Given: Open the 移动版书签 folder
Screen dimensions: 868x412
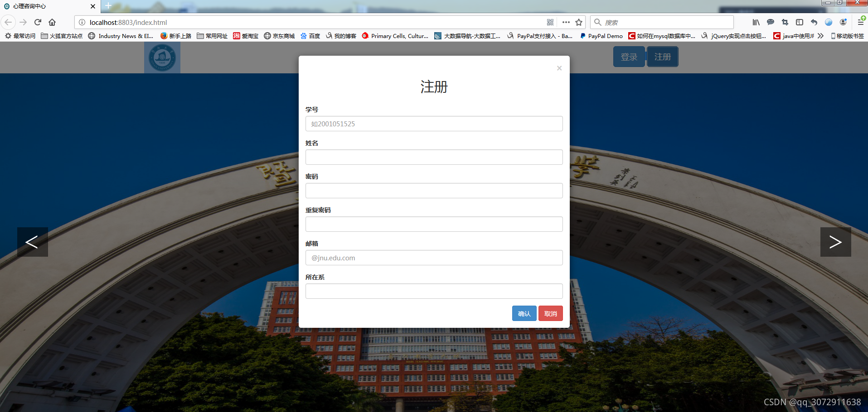Looking at the screenshot, I should click(847, 36).
